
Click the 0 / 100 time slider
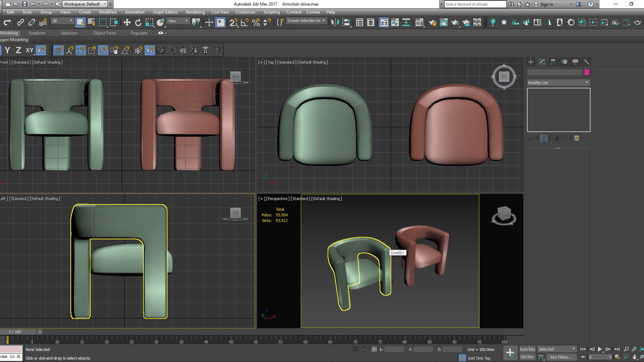[x=18, y=332]
